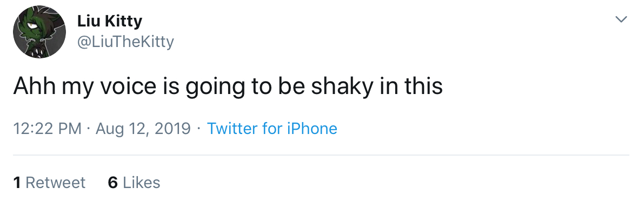This screenshot has height=201, width=644.
Task: View the 1 Retweet list
Action: [x=49, y=182]
